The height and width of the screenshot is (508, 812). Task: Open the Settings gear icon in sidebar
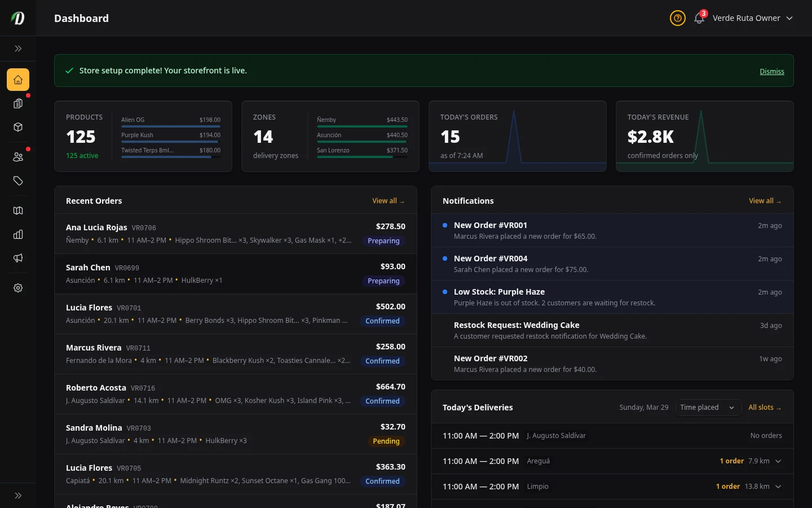click(18, 288)
